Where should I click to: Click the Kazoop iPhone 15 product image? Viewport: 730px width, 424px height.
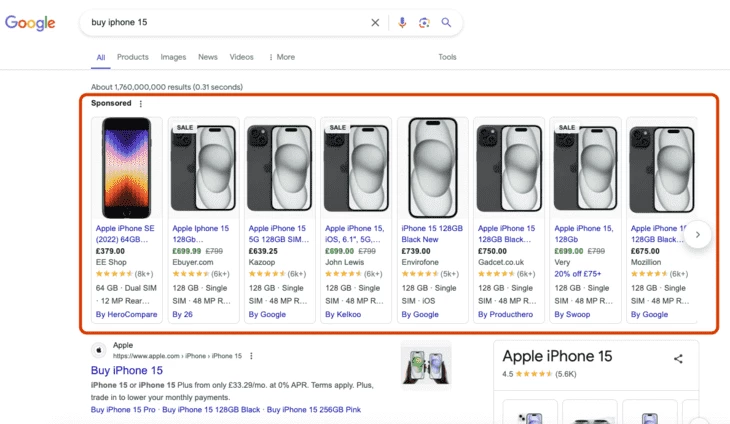(279, 168)
